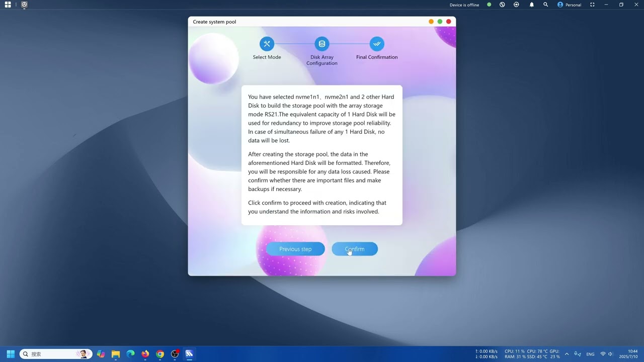Open OBS Studio from taskbar
This screenshot has height=362, width=644.
pyautogui.click(x=175, y=354)
